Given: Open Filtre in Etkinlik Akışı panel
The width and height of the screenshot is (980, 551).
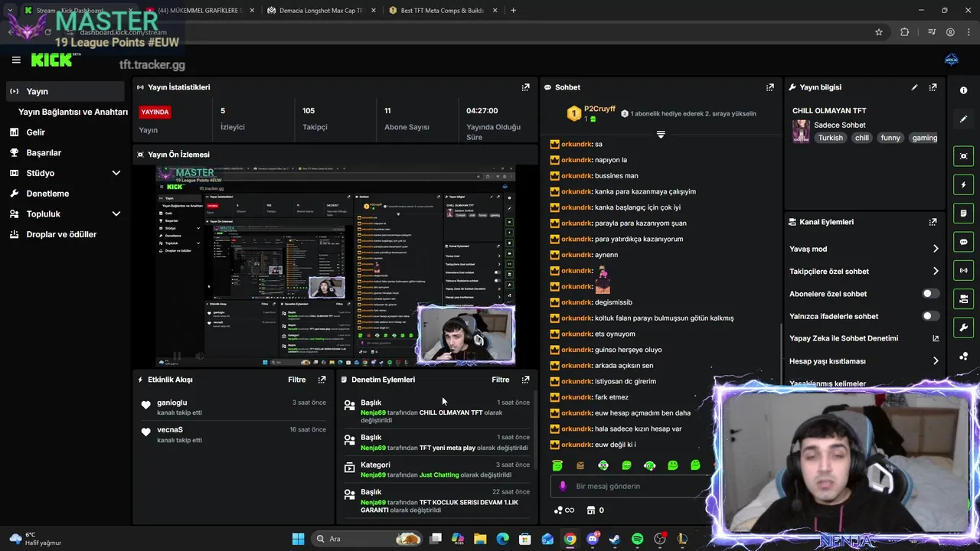Looking at the screenshot, I should [x=297, y=380].
